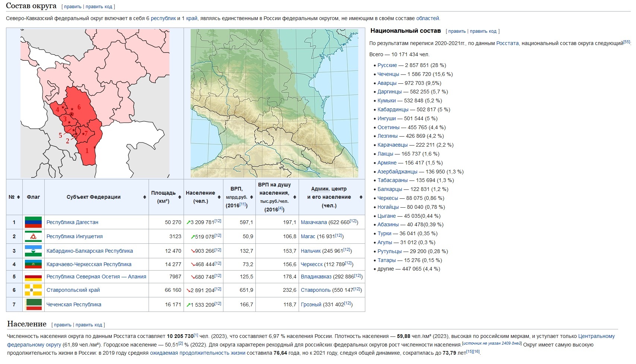Click править next to Население heading

(x=63, y=325)
